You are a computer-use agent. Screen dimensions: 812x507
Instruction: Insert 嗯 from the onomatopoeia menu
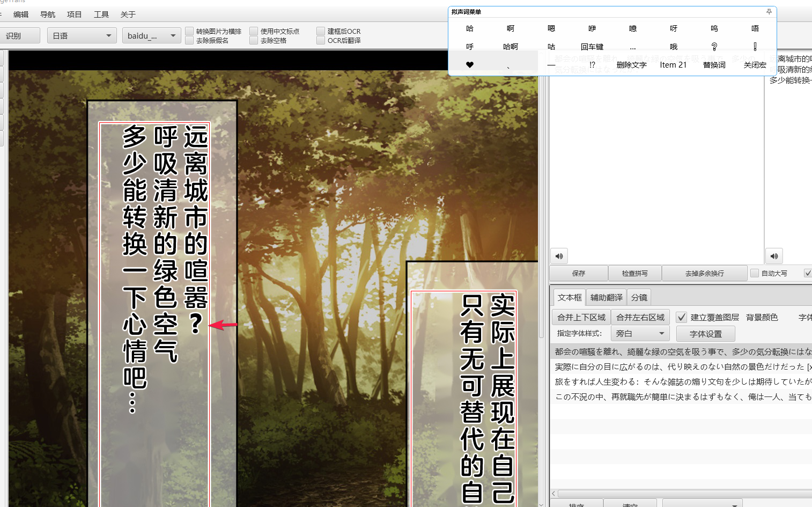click(x=551, y=28)
